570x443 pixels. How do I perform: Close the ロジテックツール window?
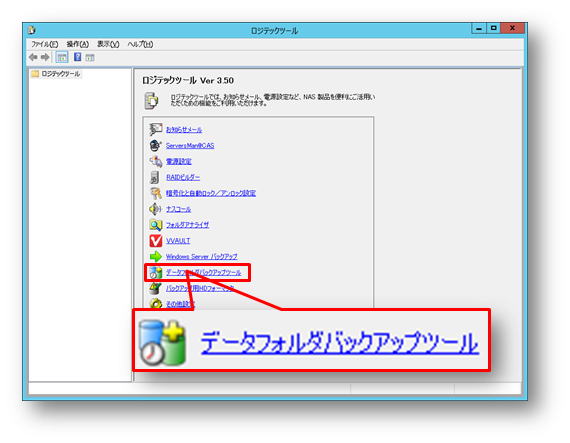512,28
